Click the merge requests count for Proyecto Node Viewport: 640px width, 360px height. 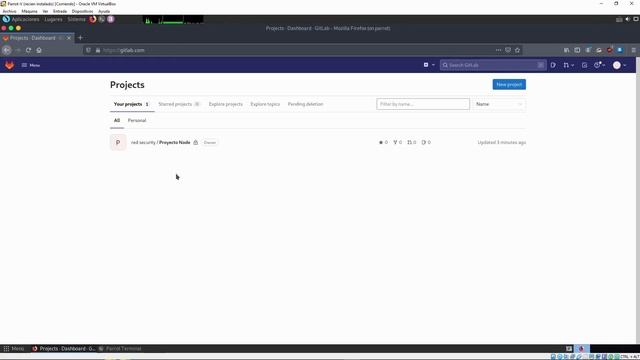411,142
